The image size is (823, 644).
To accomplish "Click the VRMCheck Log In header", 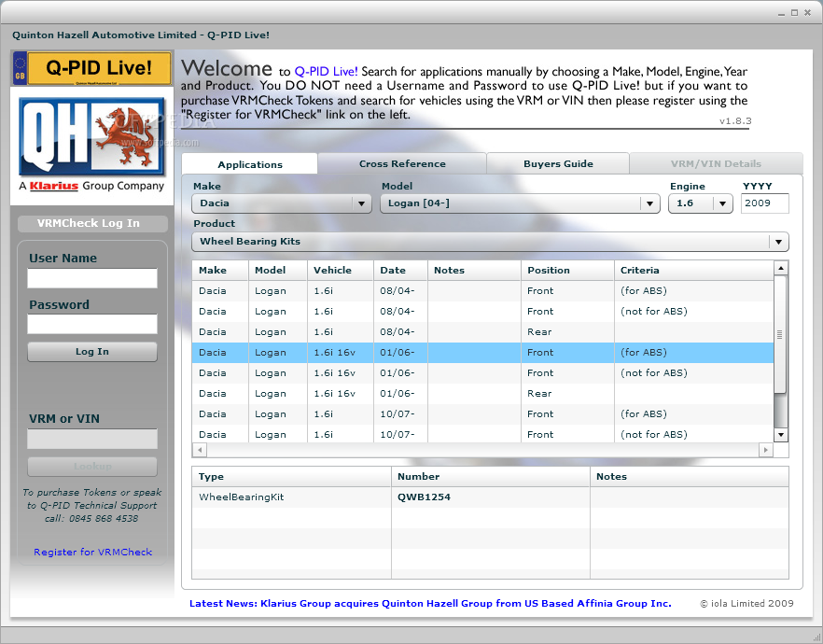I will coord(93,223).
